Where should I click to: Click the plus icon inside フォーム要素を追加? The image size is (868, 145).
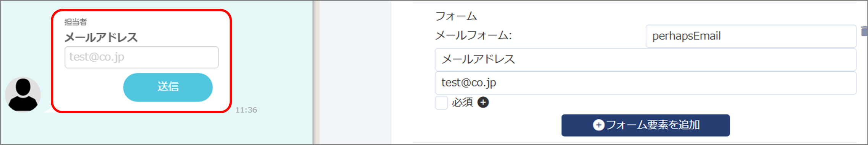599,125
